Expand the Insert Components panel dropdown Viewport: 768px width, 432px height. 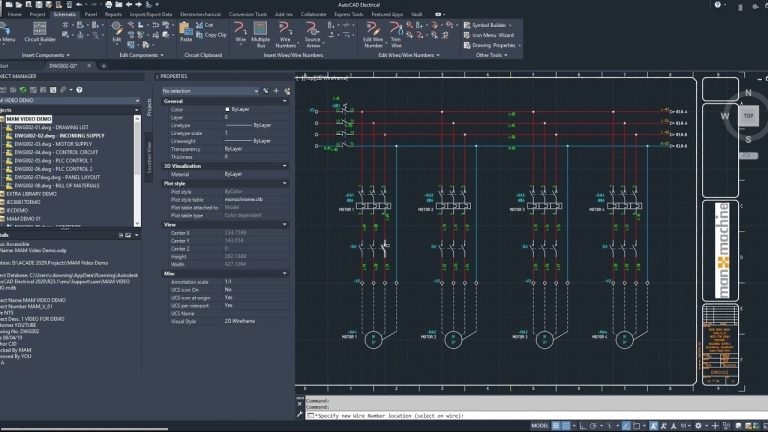[x=46, y=55]
